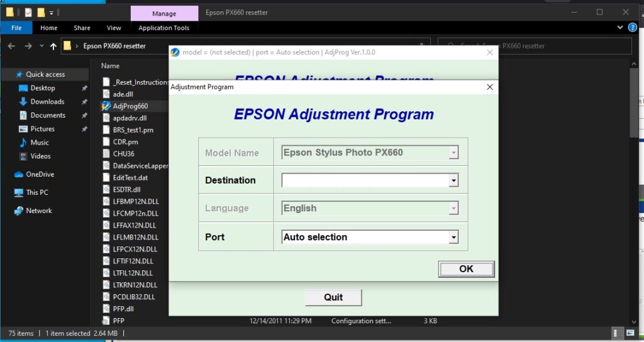Viewport: 644px width, 342px height.
Task: Open recent locations dropdown chevron
Action: [42, 46]
